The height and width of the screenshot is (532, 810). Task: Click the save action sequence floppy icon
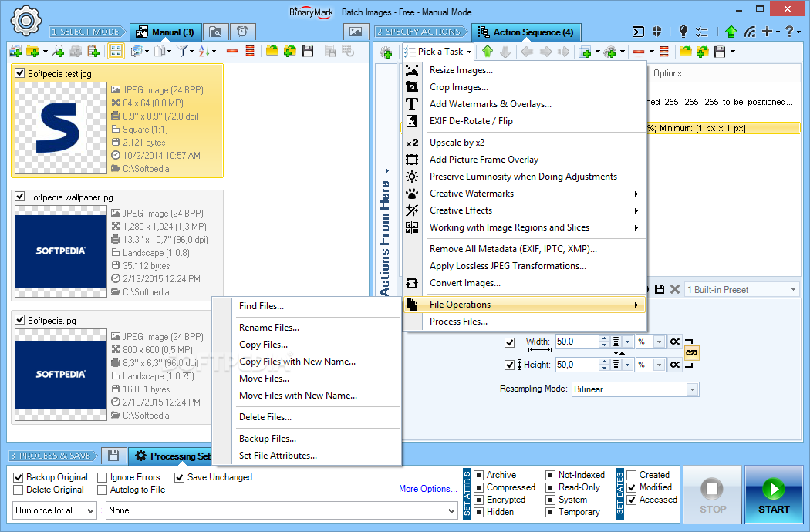coord(720,51)
